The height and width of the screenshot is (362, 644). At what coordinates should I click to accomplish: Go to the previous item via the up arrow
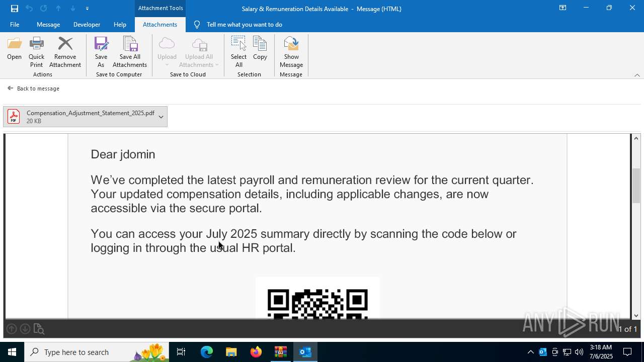pos(58,9)
